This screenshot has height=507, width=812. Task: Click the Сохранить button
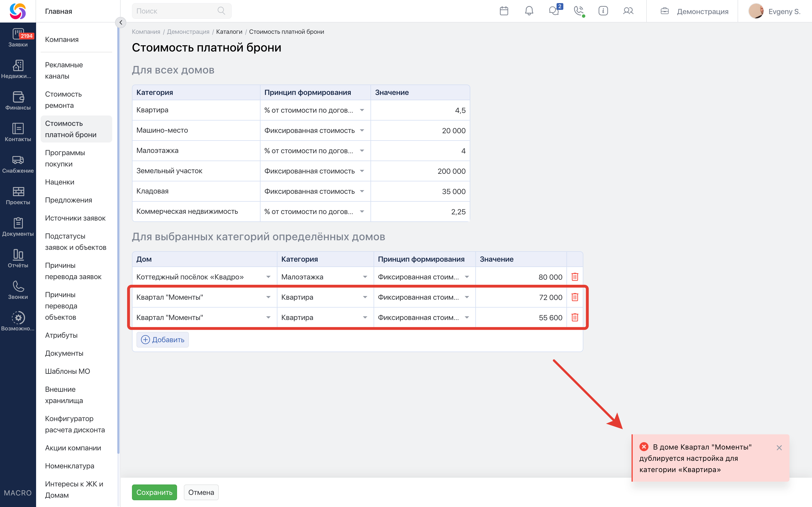click(x=154, y=492)
